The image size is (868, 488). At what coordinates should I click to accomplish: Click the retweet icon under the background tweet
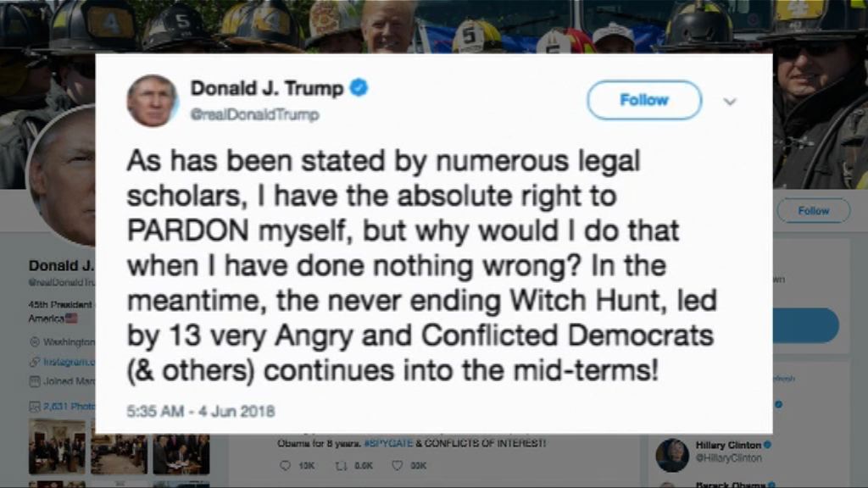[341, 466]
